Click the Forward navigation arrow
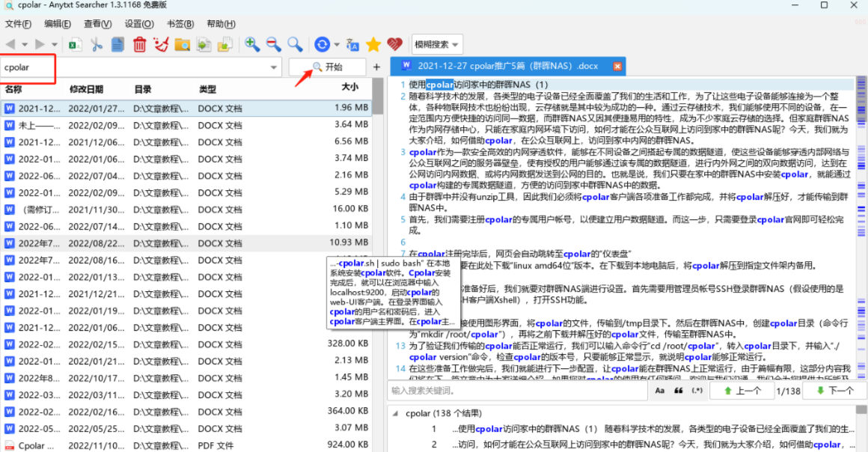868x452 pixels. point(40,44)
